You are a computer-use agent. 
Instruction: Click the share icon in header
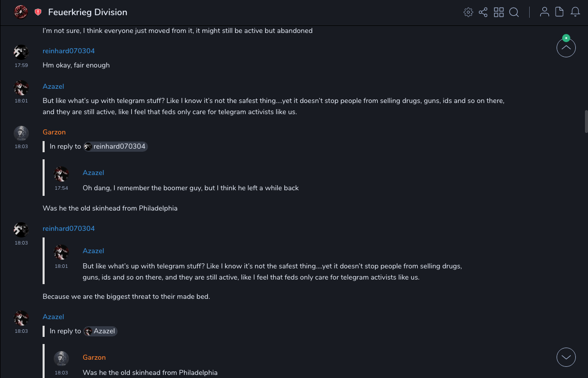pyautogui.click(x=483, y=12)
